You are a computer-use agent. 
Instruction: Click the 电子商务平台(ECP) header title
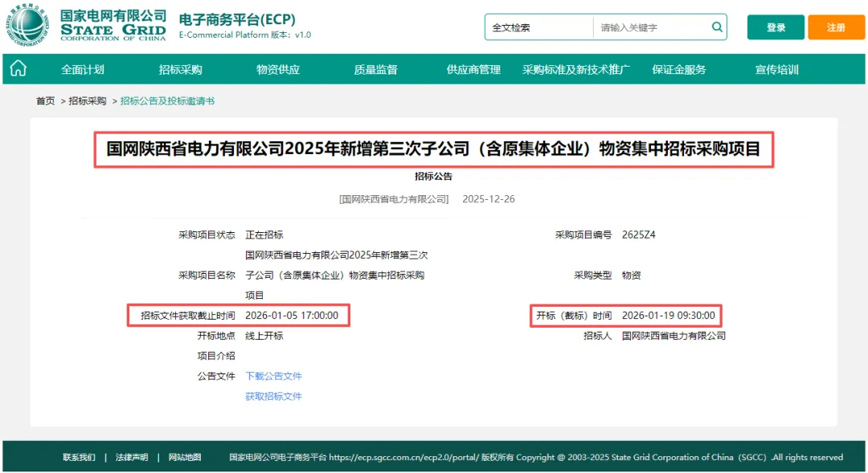[x=237, y=19]
